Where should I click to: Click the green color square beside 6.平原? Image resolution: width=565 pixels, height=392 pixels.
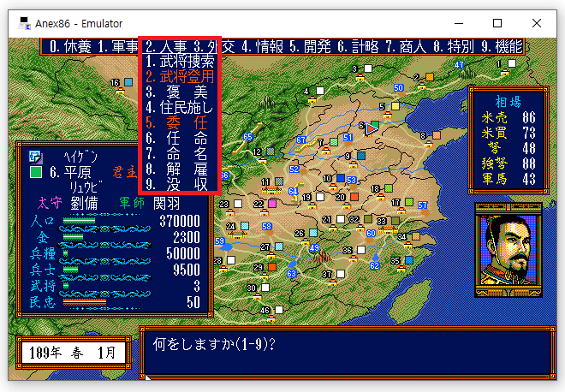[36, 172]
